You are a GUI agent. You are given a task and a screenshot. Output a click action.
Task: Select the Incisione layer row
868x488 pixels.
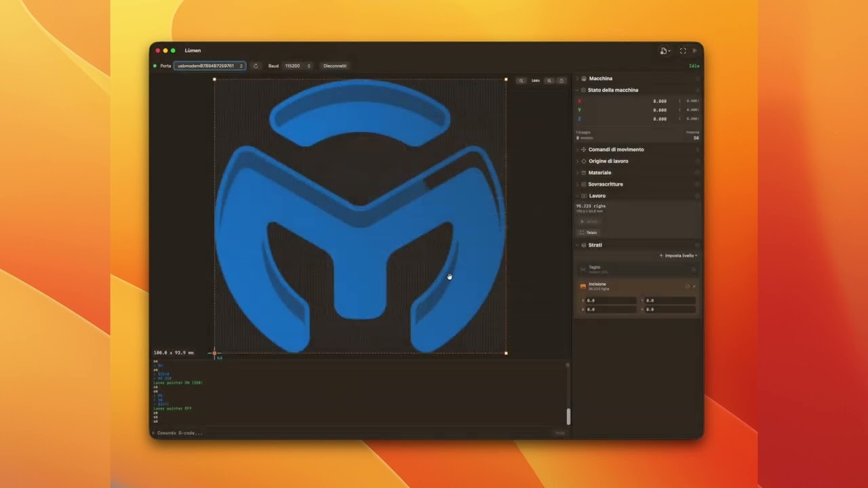pos(637,286)
